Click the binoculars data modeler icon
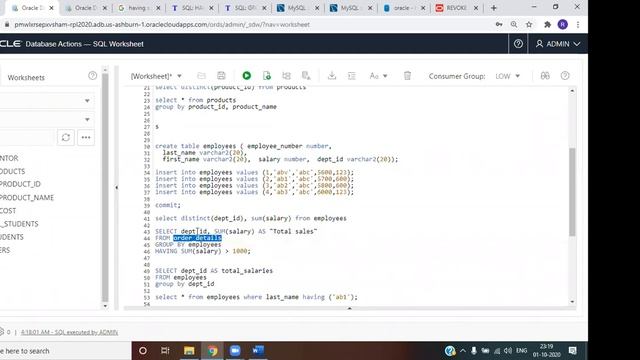 point(545,76)
